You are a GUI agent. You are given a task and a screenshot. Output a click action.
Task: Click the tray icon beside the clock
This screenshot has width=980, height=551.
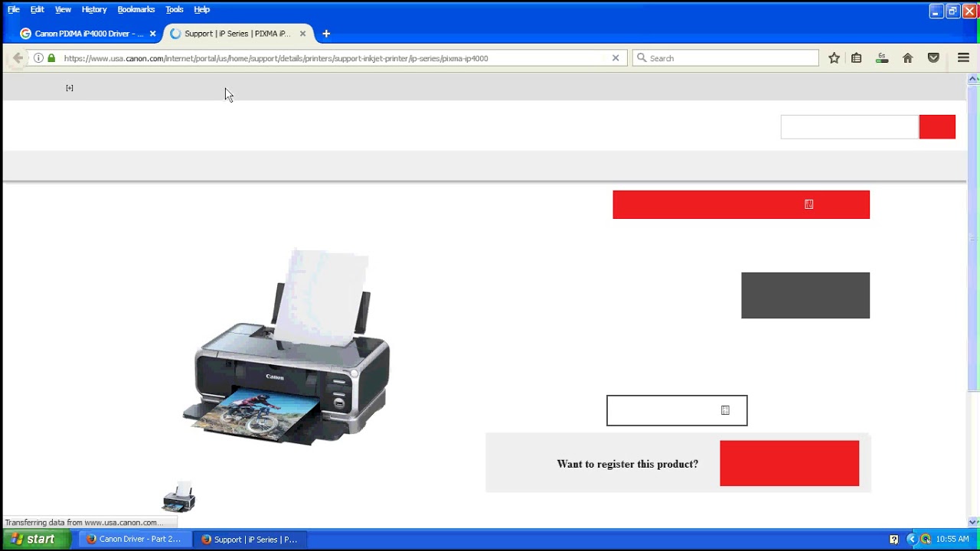tap(926, 539)
